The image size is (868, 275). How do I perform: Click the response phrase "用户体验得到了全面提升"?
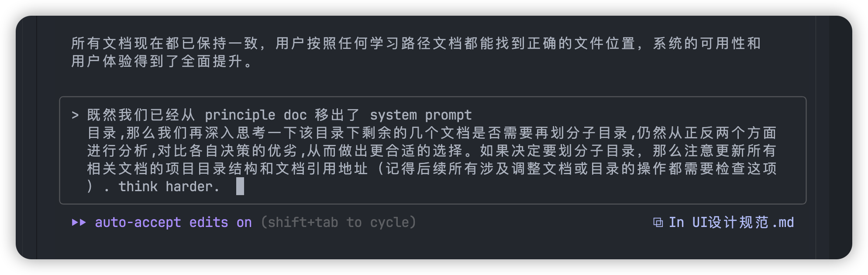(x=157, y=62)
